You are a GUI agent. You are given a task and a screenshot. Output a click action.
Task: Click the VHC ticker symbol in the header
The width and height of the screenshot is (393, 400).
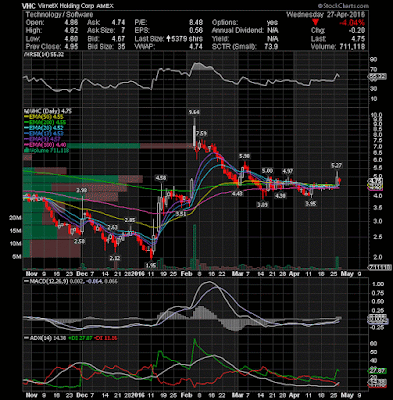coord(28,6)
